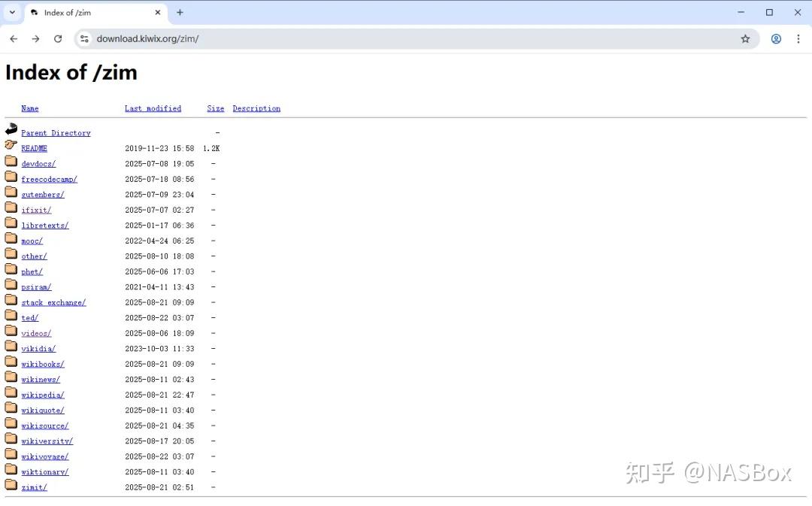
Task: Click the mooc date '2022-04-24 06:25'
Action: (x=159, y=241)
